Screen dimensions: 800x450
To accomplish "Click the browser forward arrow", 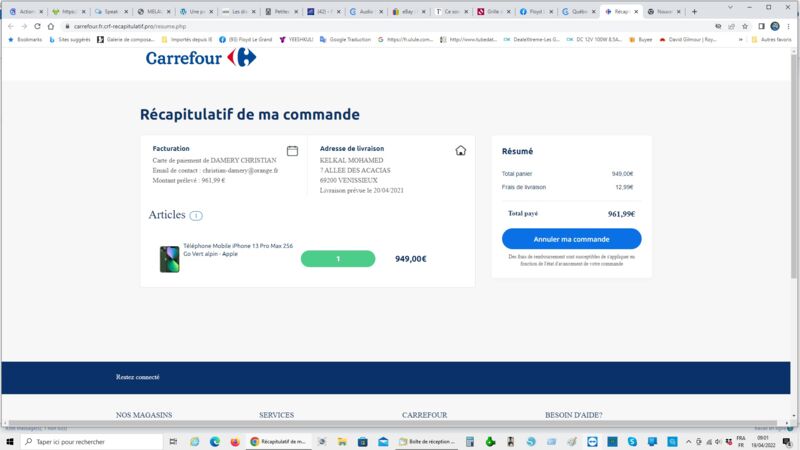I will [24, 26].
